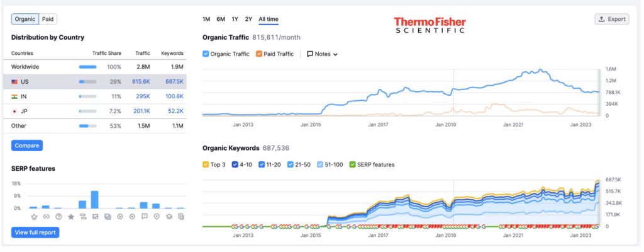Open the IN keywords 100.8K link

point(174,96)
